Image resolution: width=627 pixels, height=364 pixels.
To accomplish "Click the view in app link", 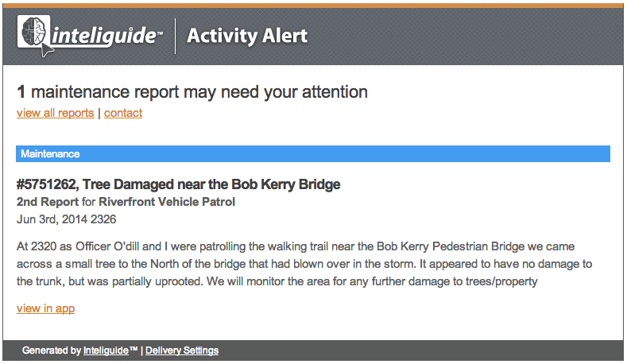I will [x=45, y=308].
